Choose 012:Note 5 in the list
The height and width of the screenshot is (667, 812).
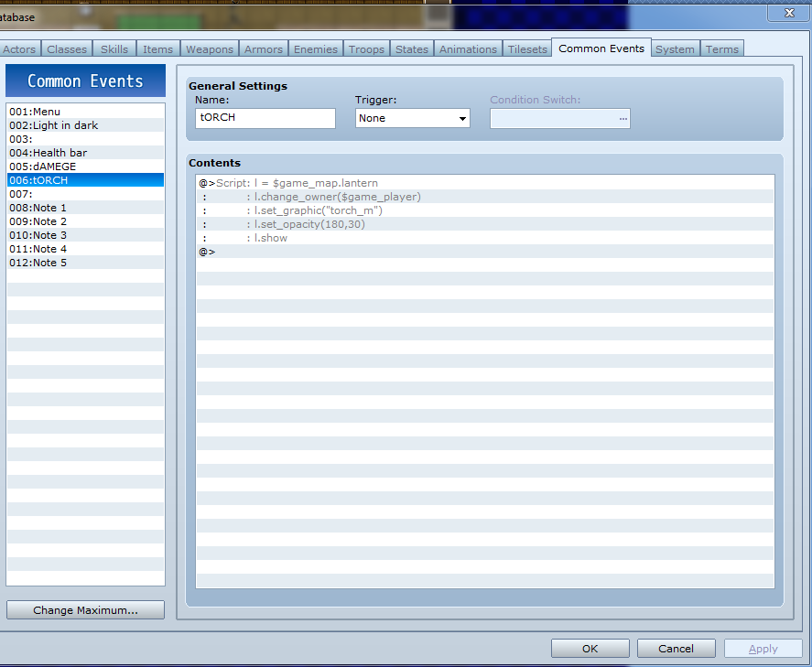click(85, 263)
